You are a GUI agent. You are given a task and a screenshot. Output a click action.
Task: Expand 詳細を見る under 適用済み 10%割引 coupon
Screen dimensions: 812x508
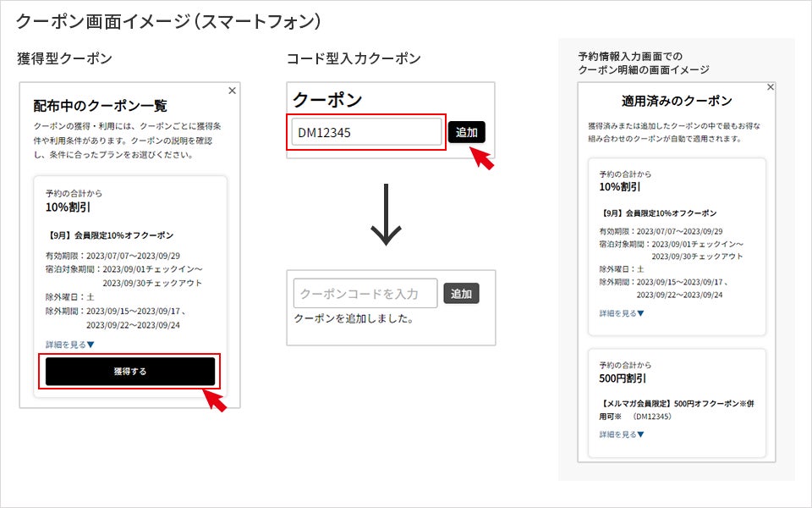[x=622, y=313]
